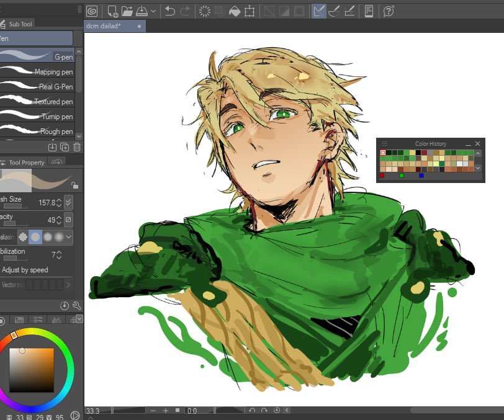Screen dimensions: 504x420
Task: Click Clear Outside Selection icon
Action: click(x=220, y=12)
